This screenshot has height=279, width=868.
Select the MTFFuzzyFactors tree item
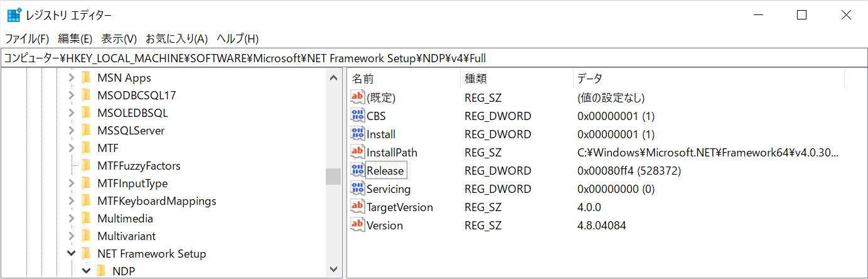[139, 166]
